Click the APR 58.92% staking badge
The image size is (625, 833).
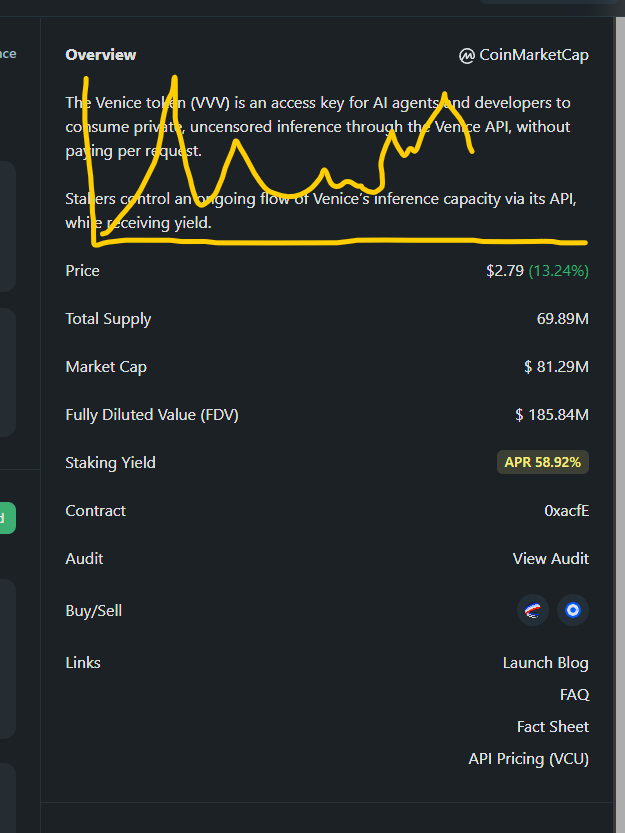pyautogui.click(x=543, y=462)
